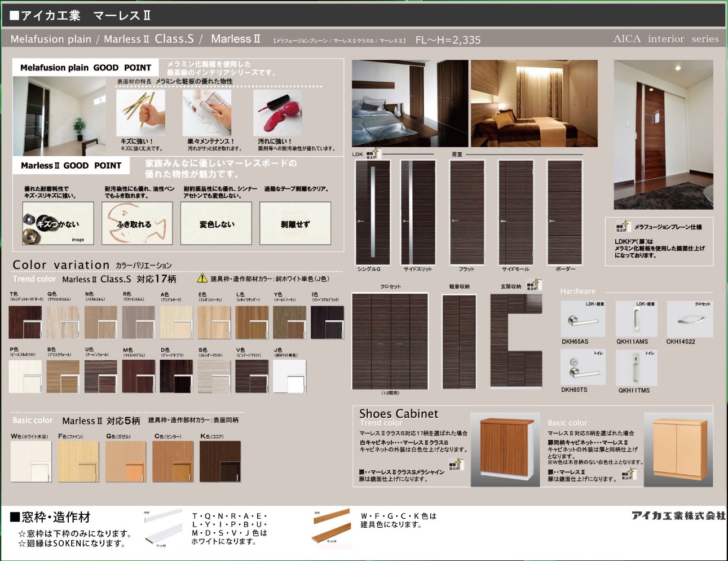Select the Y色 swatch in Trend color
Viewport: 728px width, 561px height.
coord(289,322)
